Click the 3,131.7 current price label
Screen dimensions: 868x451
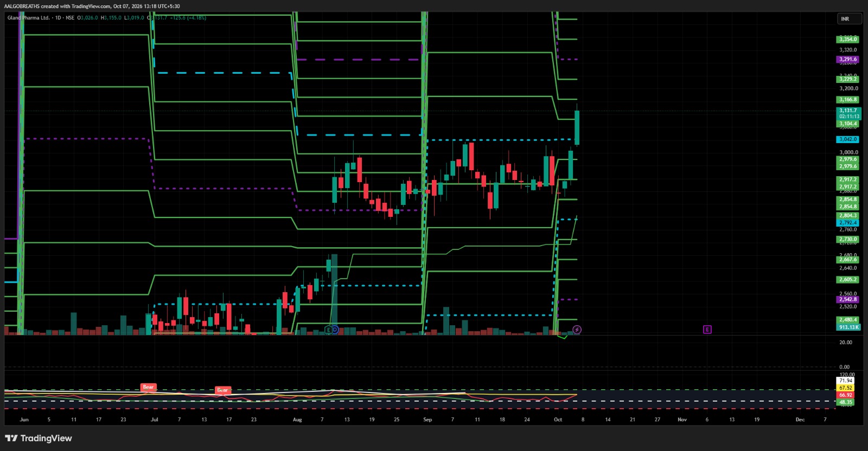(x=848, y=111)
